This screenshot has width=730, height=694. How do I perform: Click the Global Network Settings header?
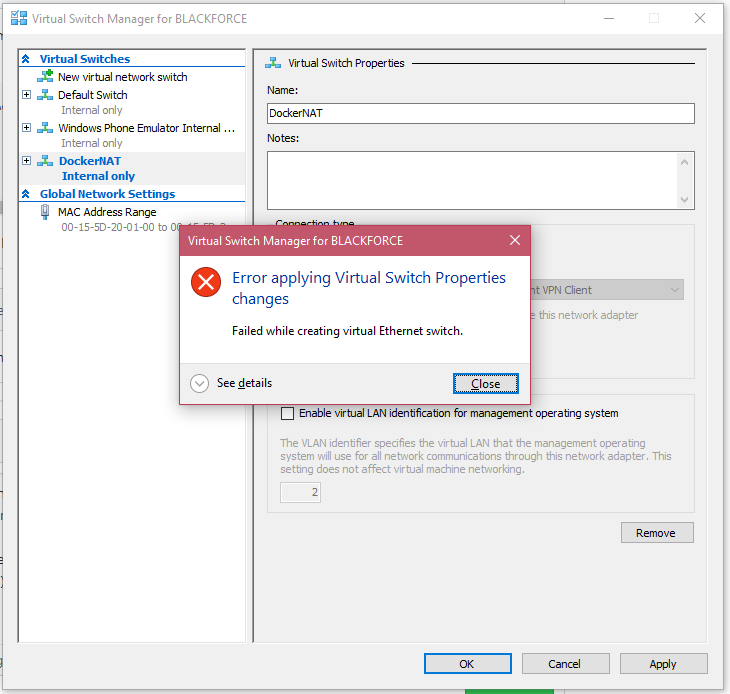[107, 194]
